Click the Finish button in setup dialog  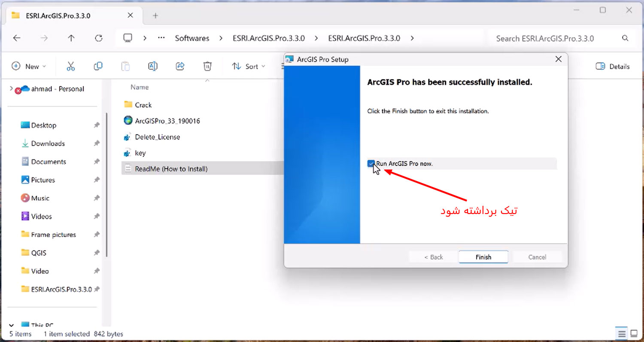tap(483, 257)
